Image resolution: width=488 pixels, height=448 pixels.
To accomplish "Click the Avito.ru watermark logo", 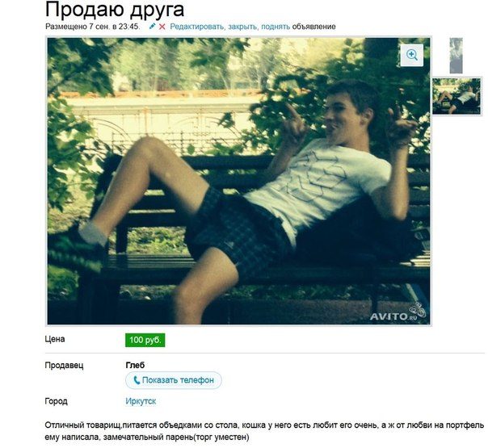I will [398, 313].
